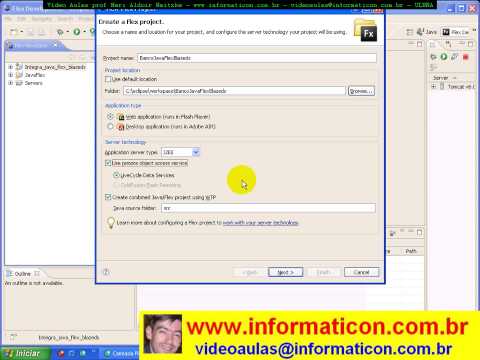Screen dimensions: 480x360
Task: Select LiveCycle Data Services option
Action: [x=116, y=175]
